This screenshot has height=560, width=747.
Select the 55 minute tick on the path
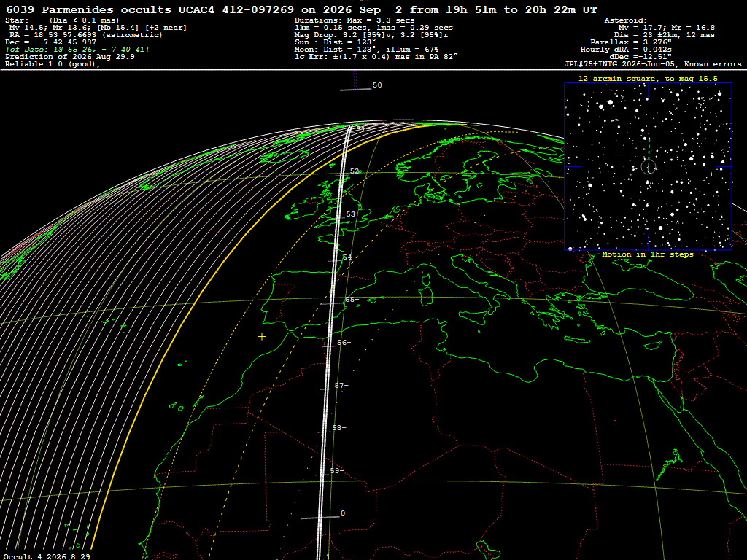coord(352,300)
